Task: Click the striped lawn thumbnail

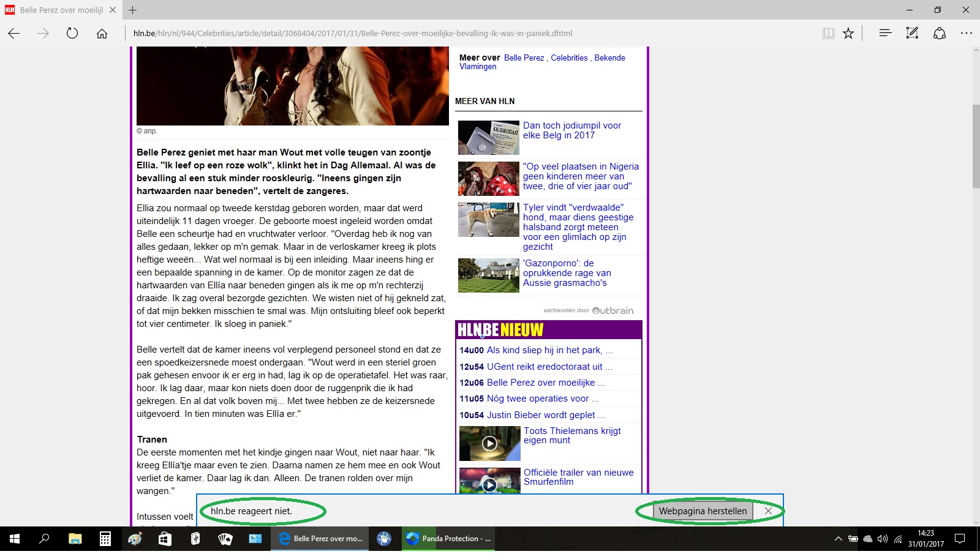Action: [x=489, y=275]
